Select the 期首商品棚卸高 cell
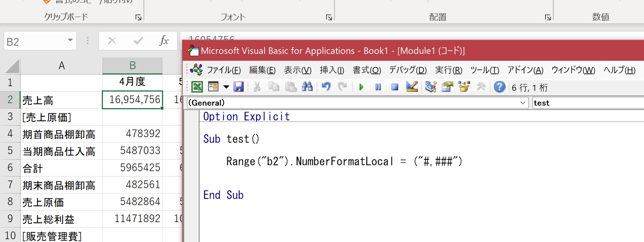644x242 pixels. click(x=62, y=134)
